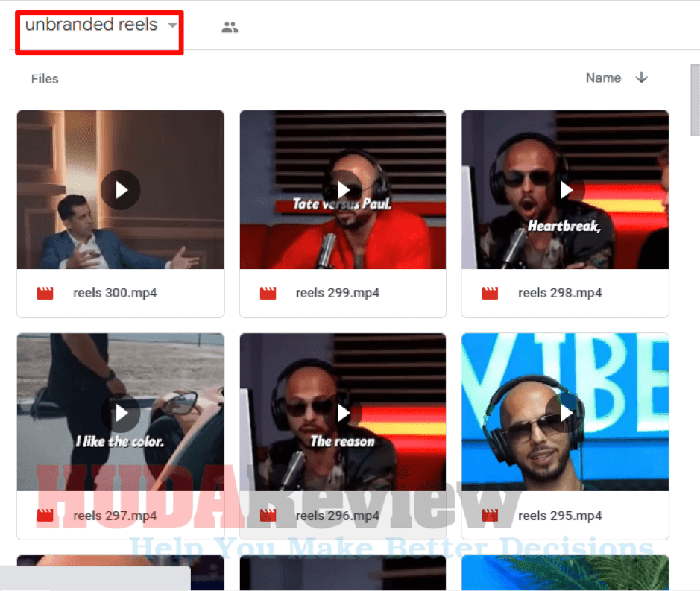Reverse sort direction with the arrow

tap(642, 78)
